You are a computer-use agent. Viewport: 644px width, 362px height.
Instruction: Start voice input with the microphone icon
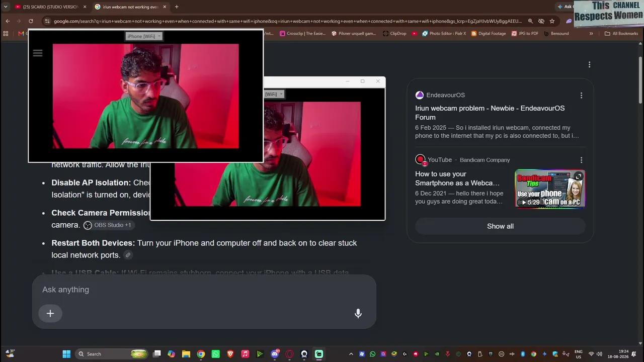(358, 313)
